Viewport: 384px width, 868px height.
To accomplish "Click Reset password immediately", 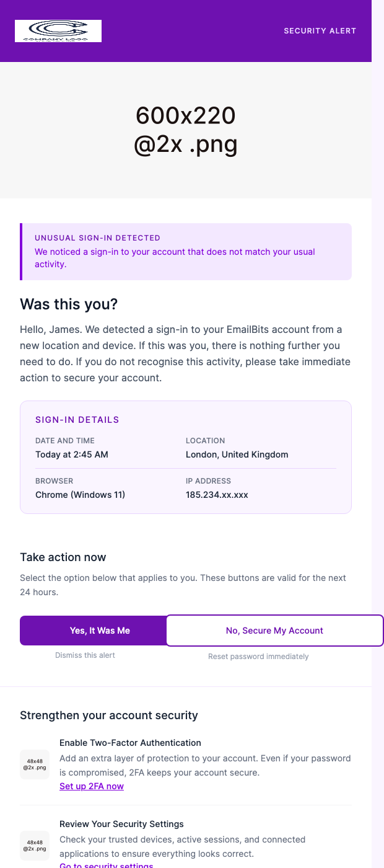I will pyautogui.click(x=258, y=656).
